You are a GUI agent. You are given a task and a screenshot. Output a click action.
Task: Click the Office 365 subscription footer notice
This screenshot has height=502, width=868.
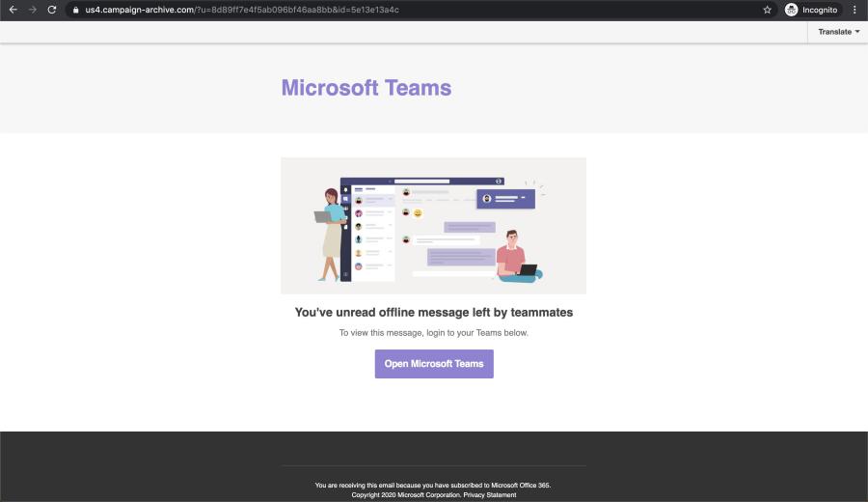(433, 486)
